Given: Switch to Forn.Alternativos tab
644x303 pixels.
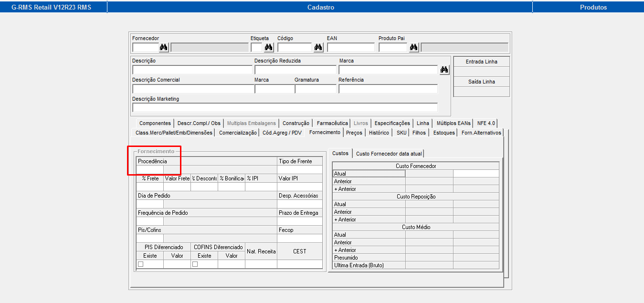Looking at the screenshot, I should 481,133.
